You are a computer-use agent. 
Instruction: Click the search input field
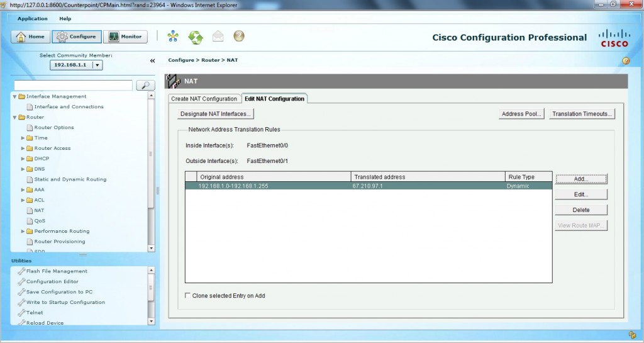click(73, 85)
